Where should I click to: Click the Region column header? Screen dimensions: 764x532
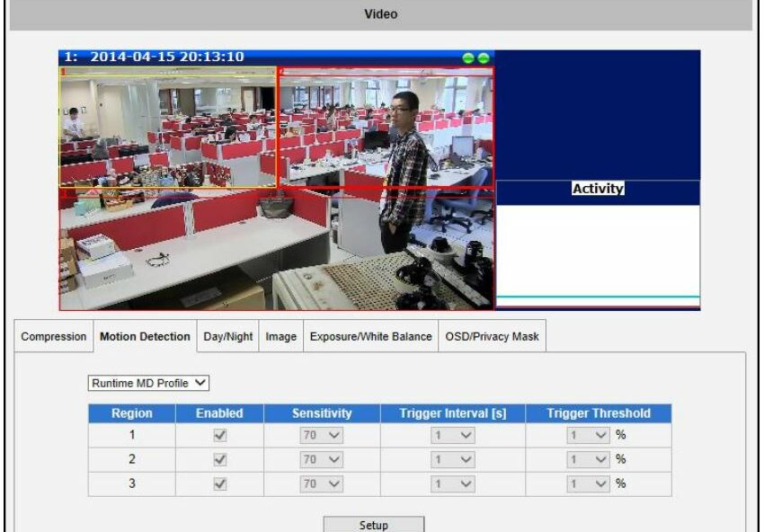point(131,413)
